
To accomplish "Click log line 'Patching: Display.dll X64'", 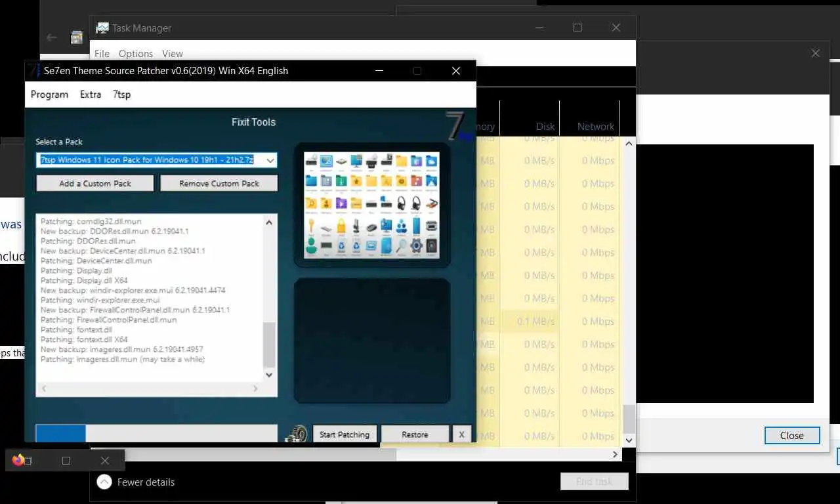I will point(84,280).
